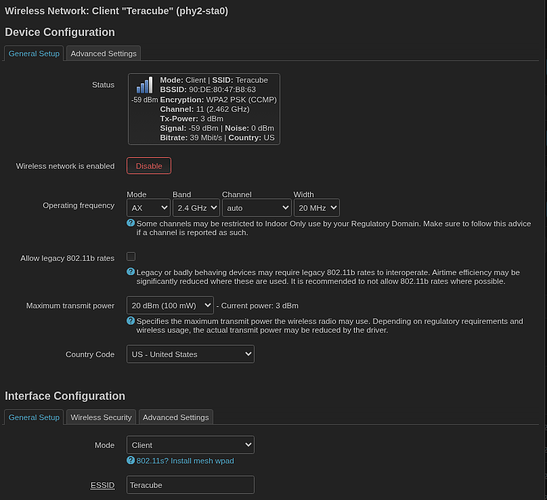Open the Install mesh wpad link
The image size is (547, 500).
coord(185,461)
